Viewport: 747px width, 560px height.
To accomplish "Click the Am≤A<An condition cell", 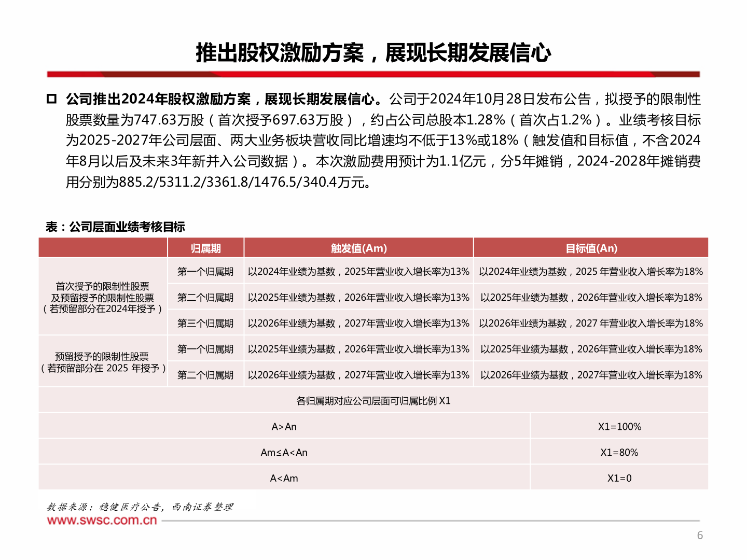I will [x=284, y=452].
